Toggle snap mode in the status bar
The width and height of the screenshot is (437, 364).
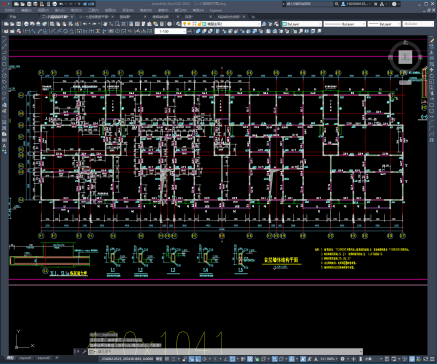click(x=174, y=359)
